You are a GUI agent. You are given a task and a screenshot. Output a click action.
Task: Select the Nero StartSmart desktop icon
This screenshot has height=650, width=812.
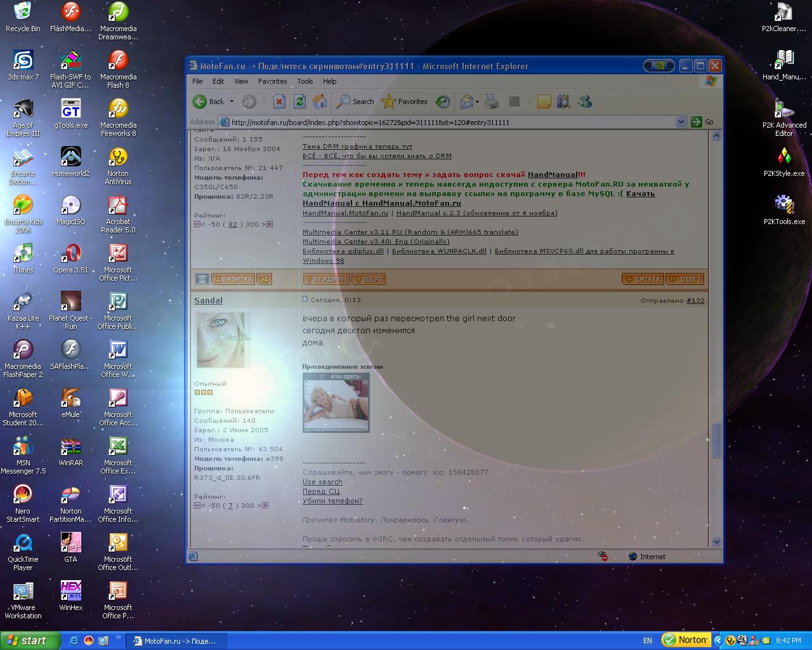23,504
